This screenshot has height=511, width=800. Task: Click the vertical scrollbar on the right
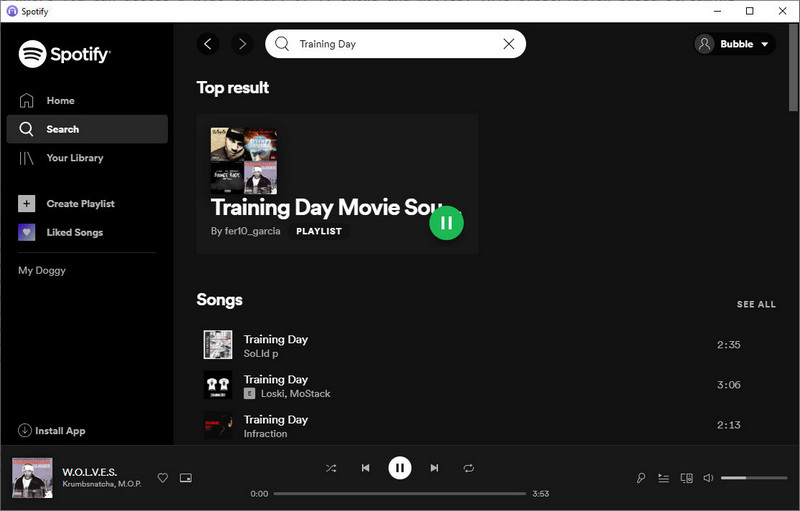(793, 67)
